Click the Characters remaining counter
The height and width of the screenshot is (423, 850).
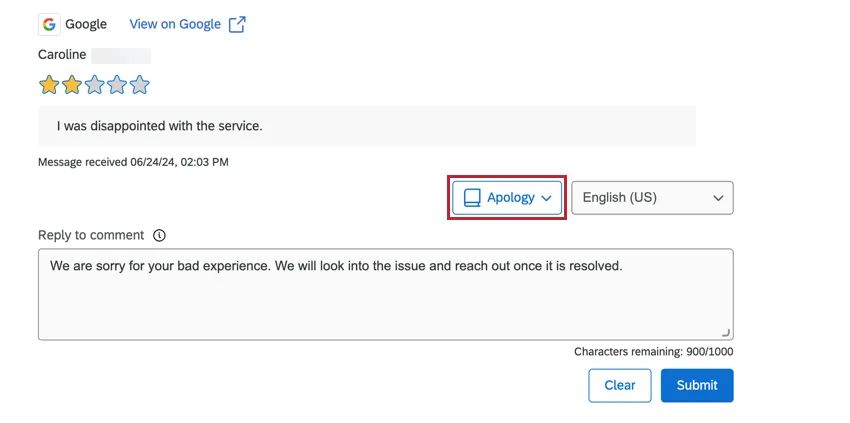[x=653, y=352]
